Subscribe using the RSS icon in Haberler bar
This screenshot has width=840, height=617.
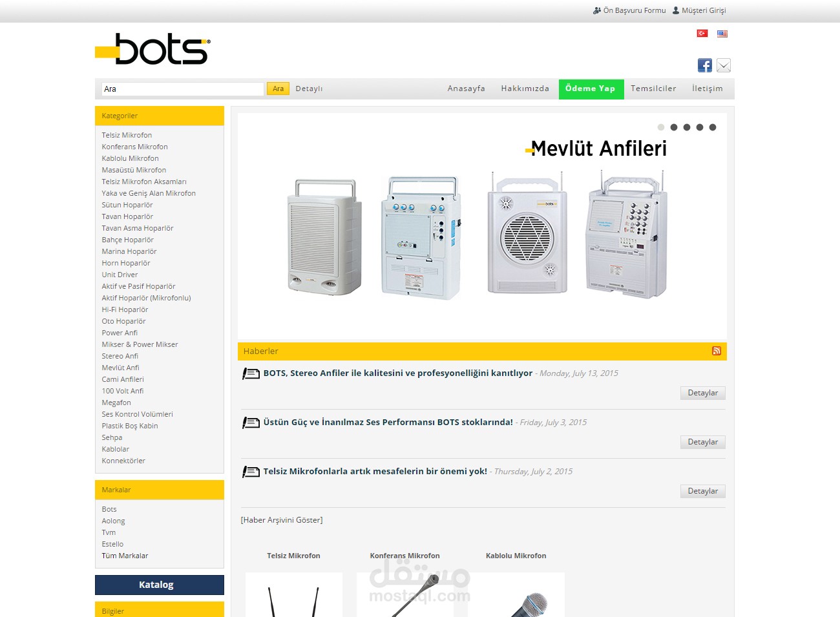coord(716,351)
